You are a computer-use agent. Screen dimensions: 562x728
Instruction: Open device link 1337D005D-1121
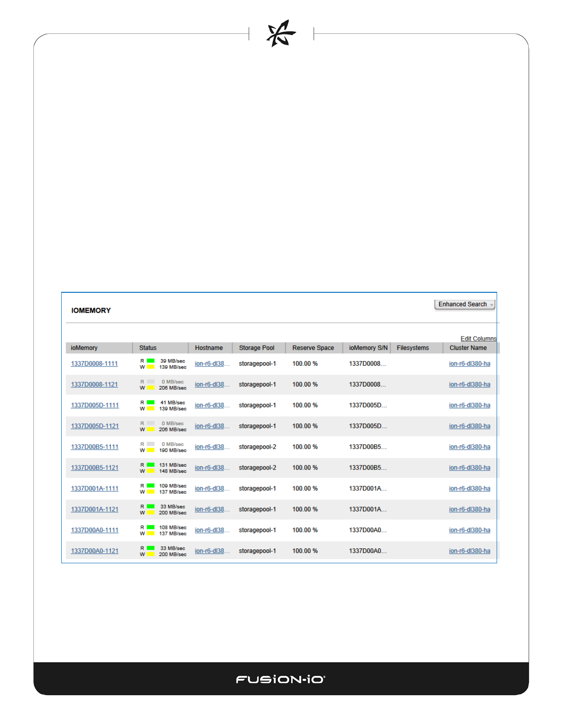pos(95,426)
